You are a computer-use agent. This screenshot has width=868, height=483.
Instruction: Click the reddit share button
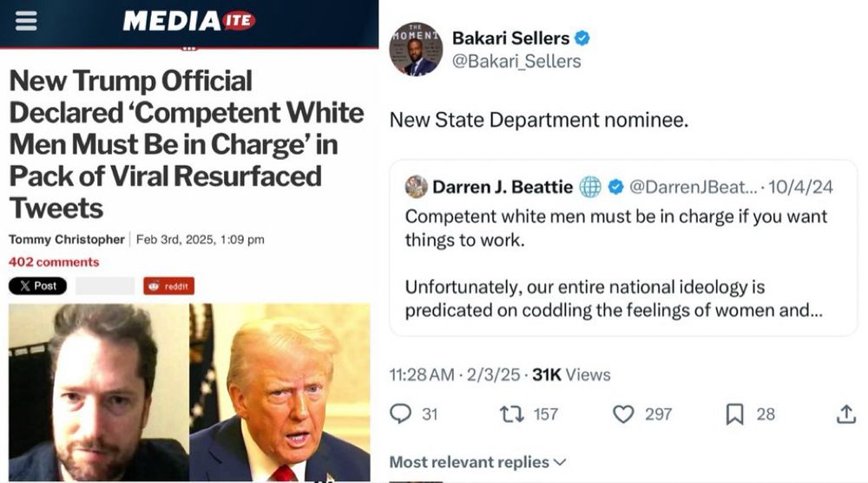click(x=169, y=286)
